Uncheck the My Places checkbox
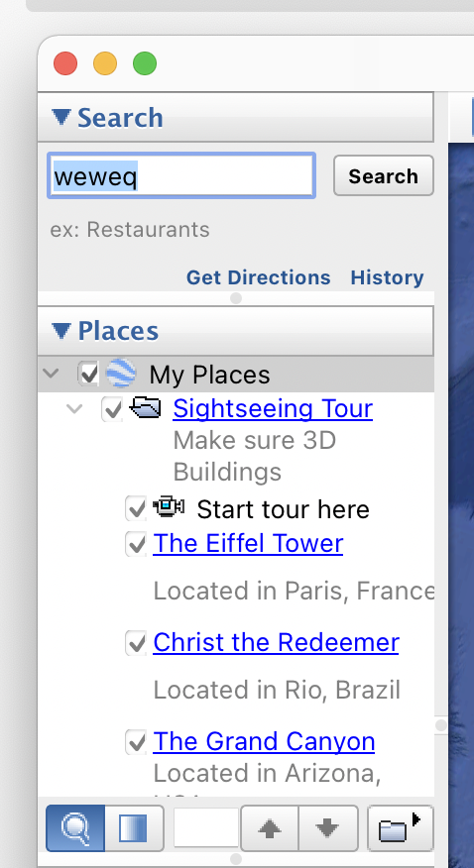 click(88, 374)
